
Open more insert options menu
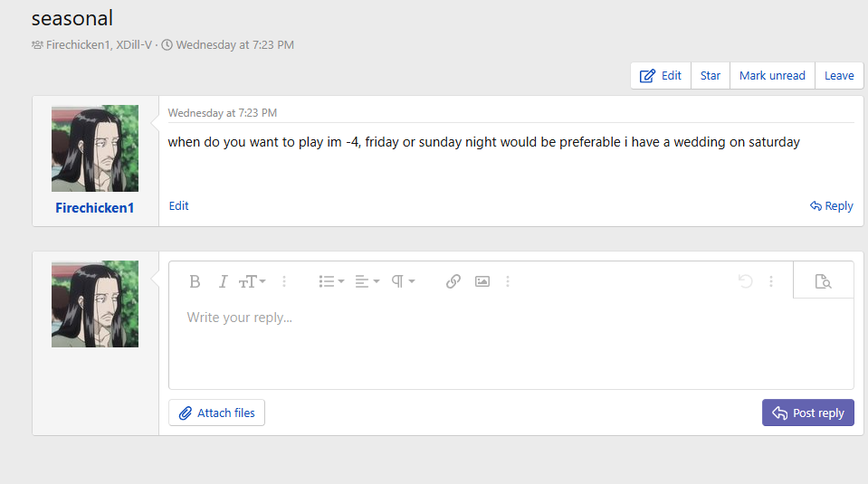point(508,281)
